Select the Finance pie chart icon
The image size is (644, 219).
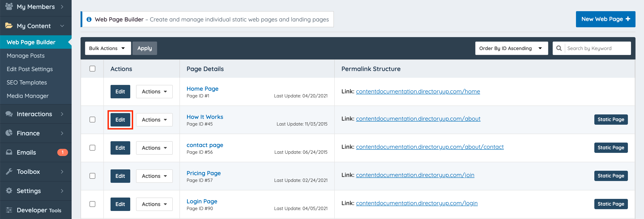(9, 133)
